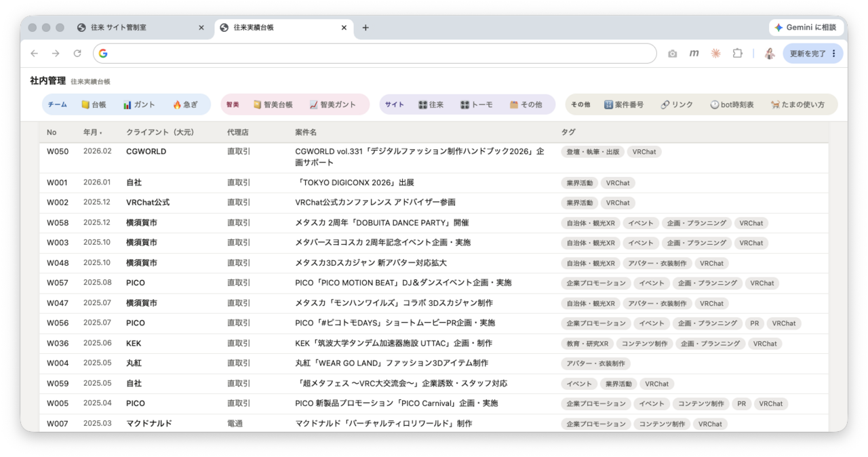Click the 社内管理 page heading

coord(48,81)
